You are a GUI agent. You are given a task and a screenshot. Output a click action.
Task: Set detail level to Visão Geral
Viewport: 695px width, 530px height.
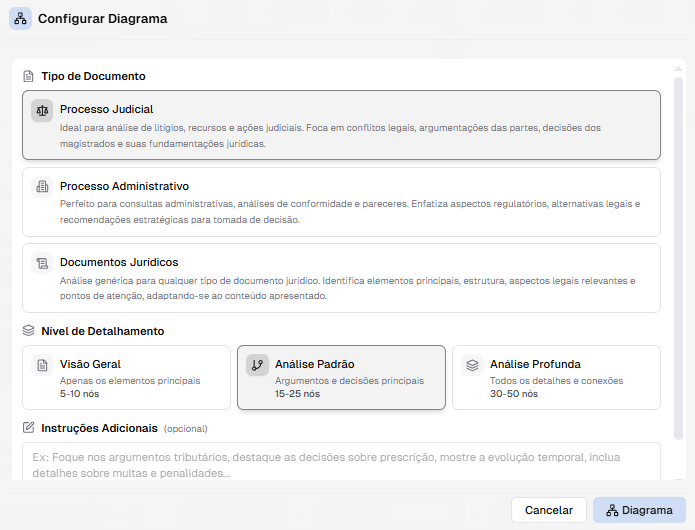coord(126,378)
